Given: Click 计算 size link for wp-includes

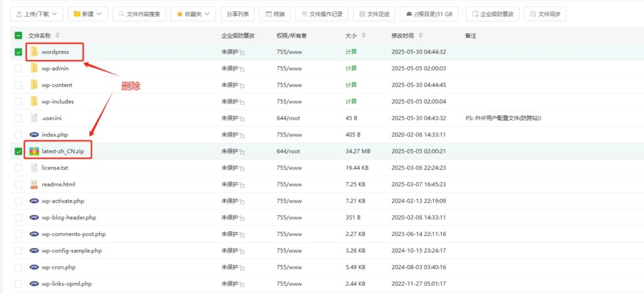Looking at the screenshot, I should pyautogui.click(x=351, y=101).
